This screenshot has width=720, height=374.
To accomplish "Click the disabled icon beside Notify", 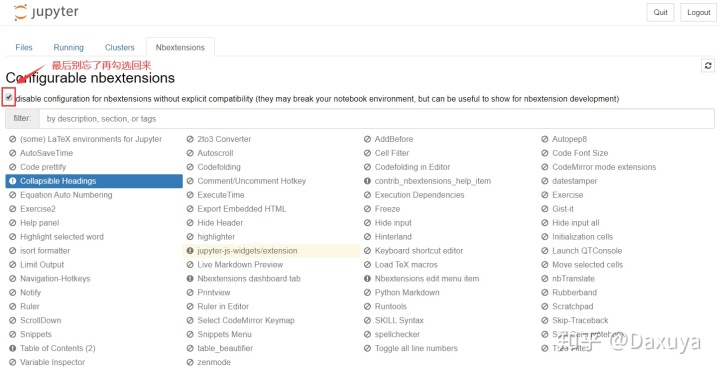I will point(12,292).
